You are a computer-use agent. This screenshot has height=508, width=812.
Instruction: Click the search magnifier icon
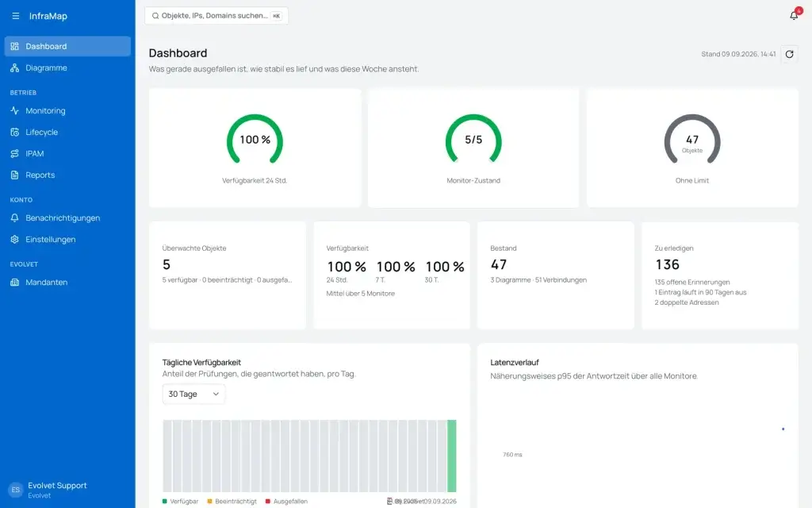tap(155, 16)
